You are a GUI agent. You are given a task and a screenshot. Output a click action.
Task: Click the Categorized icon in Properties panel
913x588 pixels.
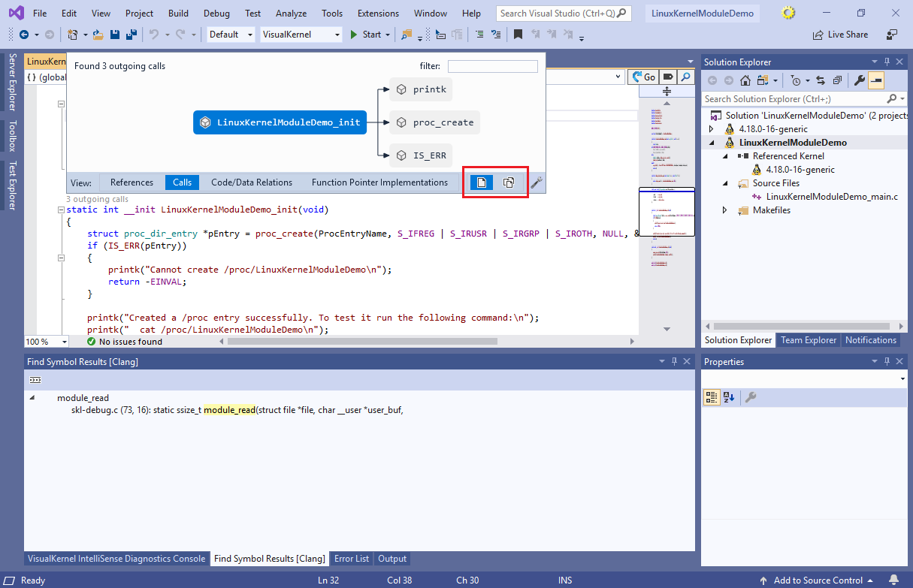pyautogui.click(x=711, y=397)
